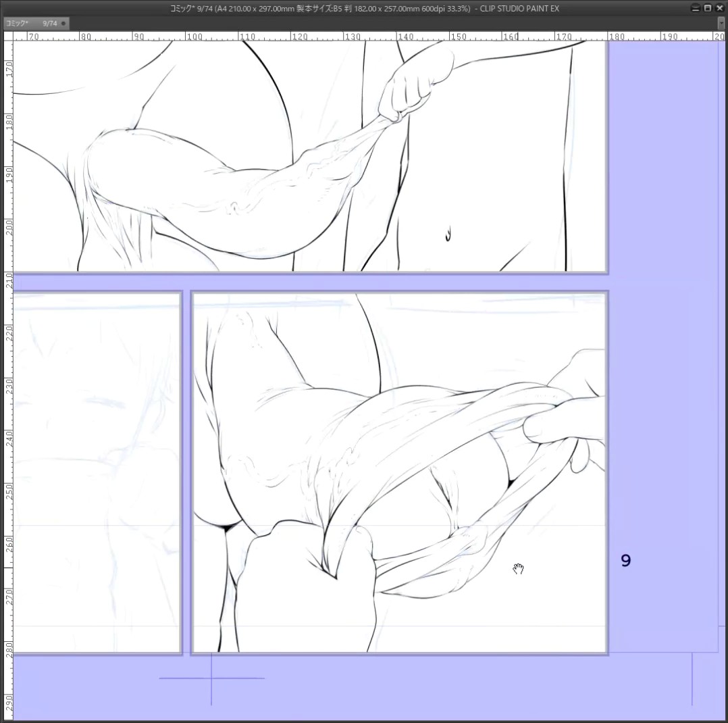Click the center crop mark crosshair below panels
The width and height of the screenshot is (728, 723).
pos(212,678)
